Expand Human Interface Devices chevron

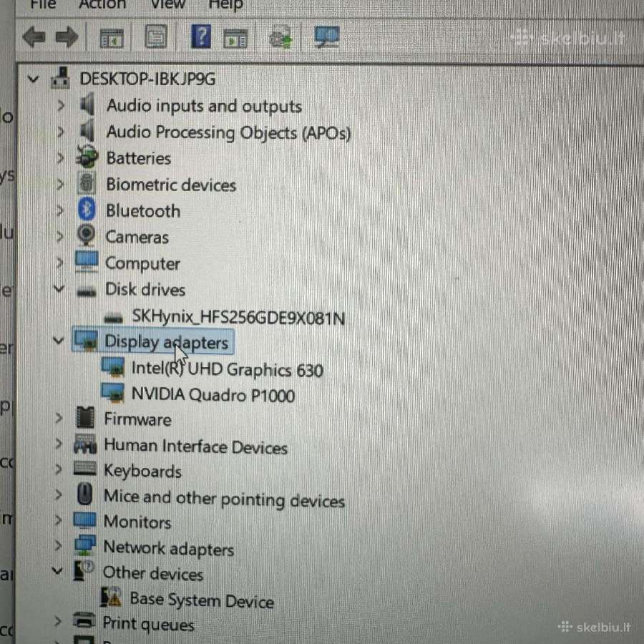(59, 444)
